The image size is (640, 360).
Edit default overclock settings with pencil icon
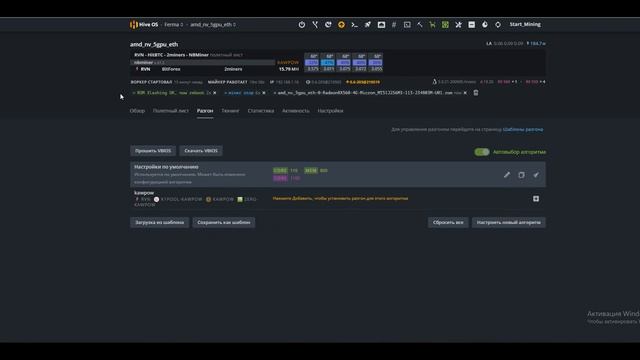click(x=507, y=175)
